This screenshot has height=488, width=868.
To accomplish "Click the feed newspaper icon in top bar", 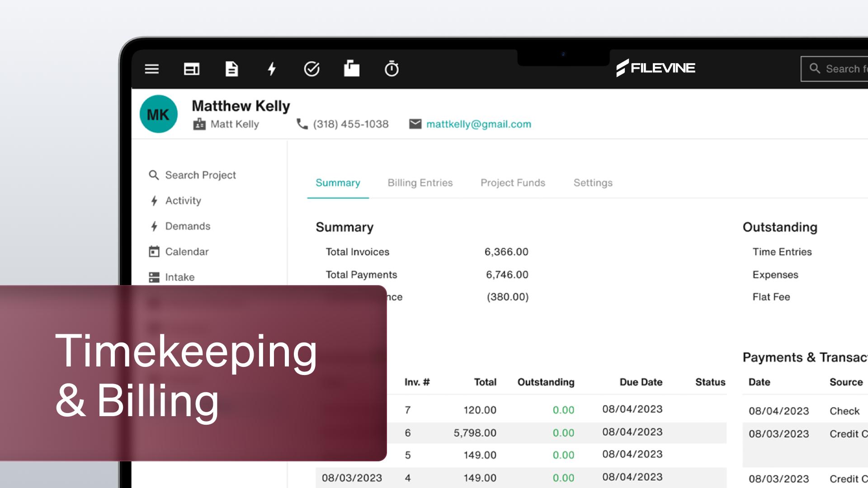I will click(x=192, y=69).
